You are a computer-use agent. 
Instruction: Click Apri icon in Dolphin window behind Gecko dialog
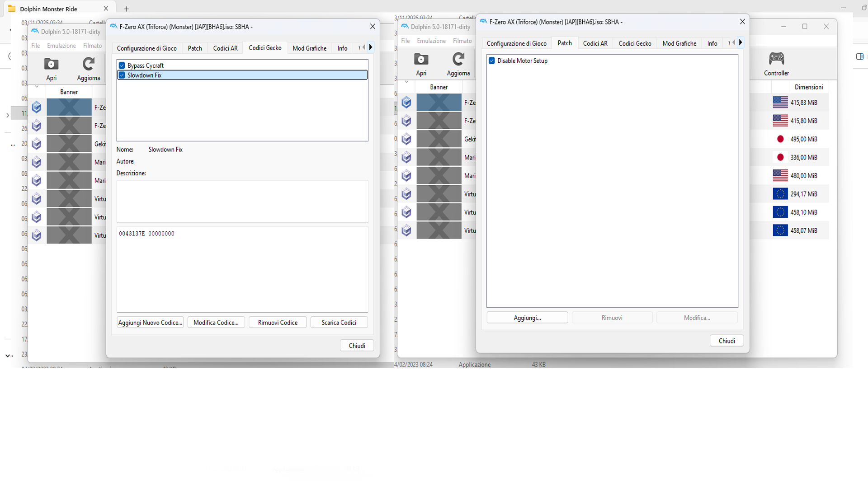point(51,64)
